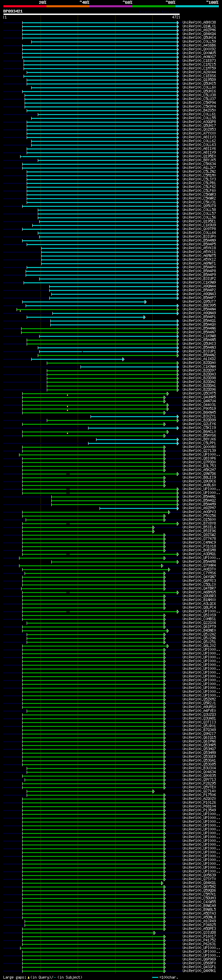The width and height of the screenshot is (222, 980).
Task: Select the UniRef100_Q95UT9 label
Action: 199,206
